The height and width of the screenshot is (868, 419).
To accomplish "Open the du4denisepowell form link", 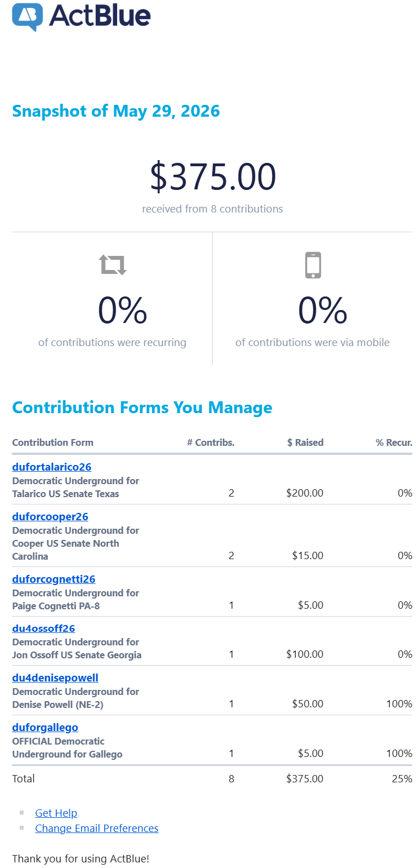I will click(x=55, y=678).
